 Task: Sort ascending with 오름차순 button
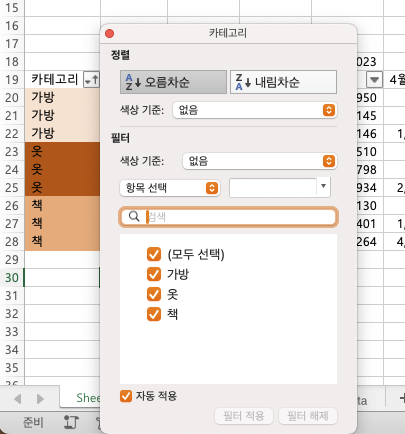pyautogui.click(x=173, y=82)
